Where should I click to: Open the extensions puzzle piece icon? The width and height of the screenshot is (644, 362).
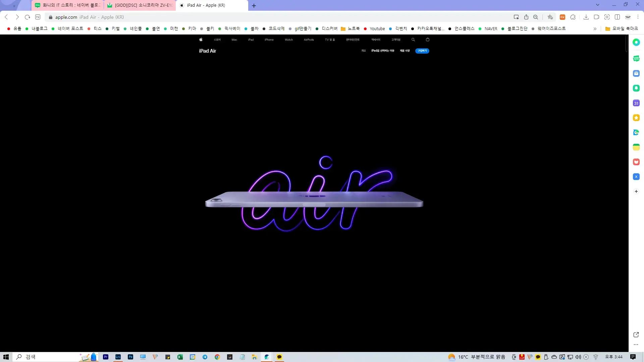[573, 17]
